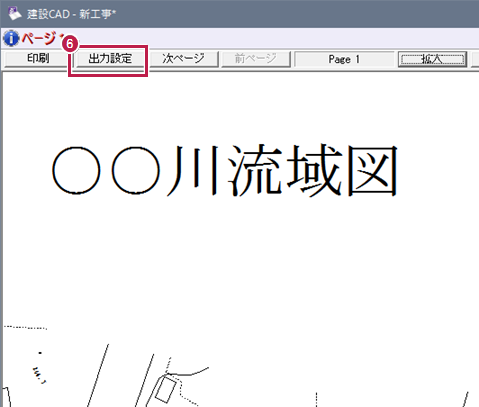Click the partially visible button right of 拡大

tap(475, 59)
